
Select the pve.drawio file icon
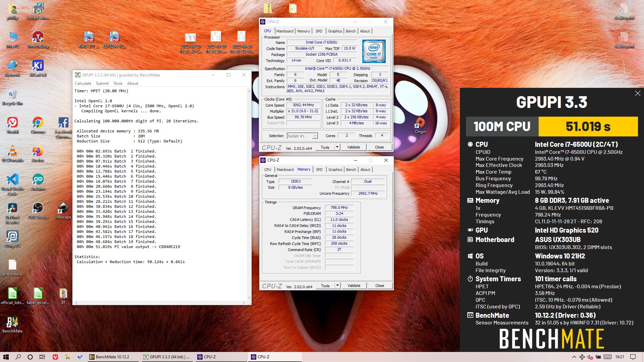tap(12, 267)
